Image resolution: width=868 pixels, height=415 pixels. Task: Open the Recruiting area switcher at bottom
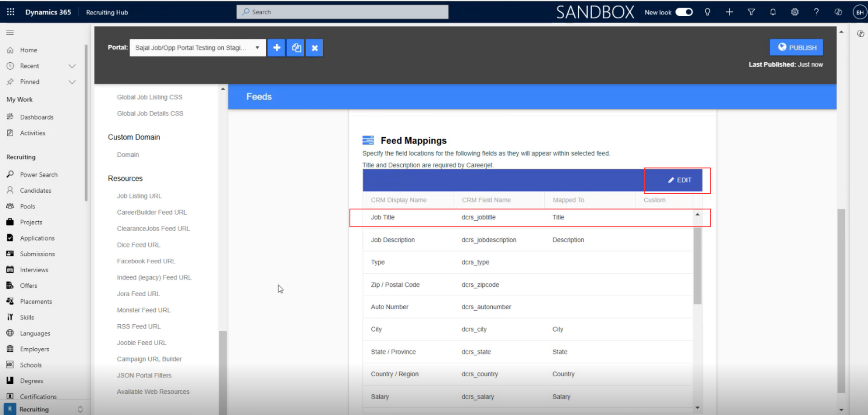(x=44, y=409)
